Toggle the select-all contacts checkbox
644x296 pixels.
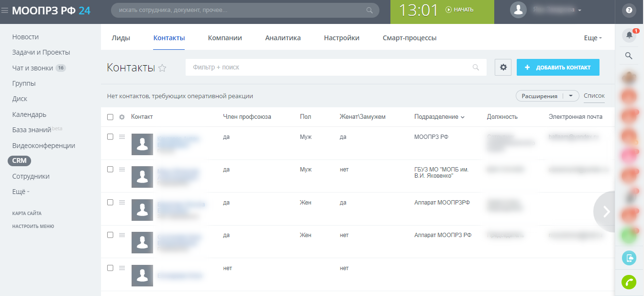(111, 117)
